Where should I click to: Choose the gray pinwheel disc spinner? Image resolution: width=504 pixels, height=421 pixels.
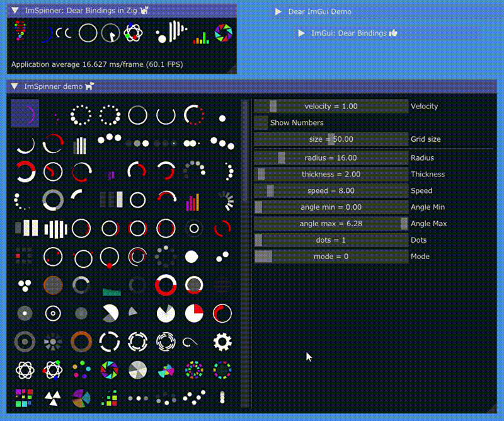click(x=137, y=370)
